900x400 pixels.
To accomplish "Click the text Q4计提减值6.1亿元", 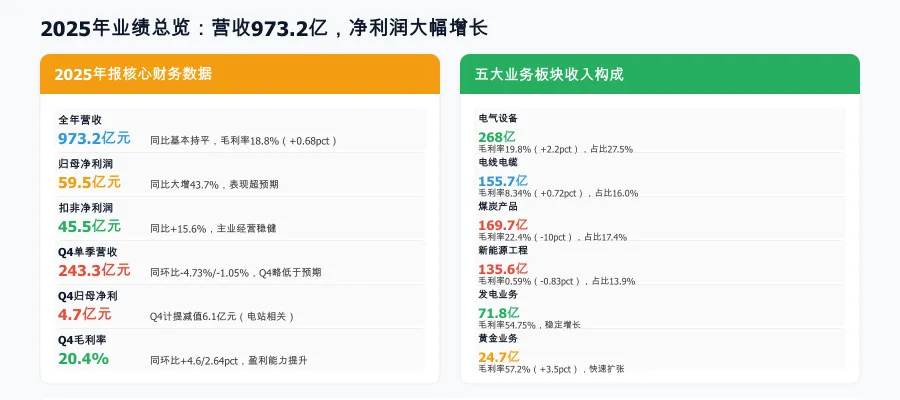I will [193, 316].
